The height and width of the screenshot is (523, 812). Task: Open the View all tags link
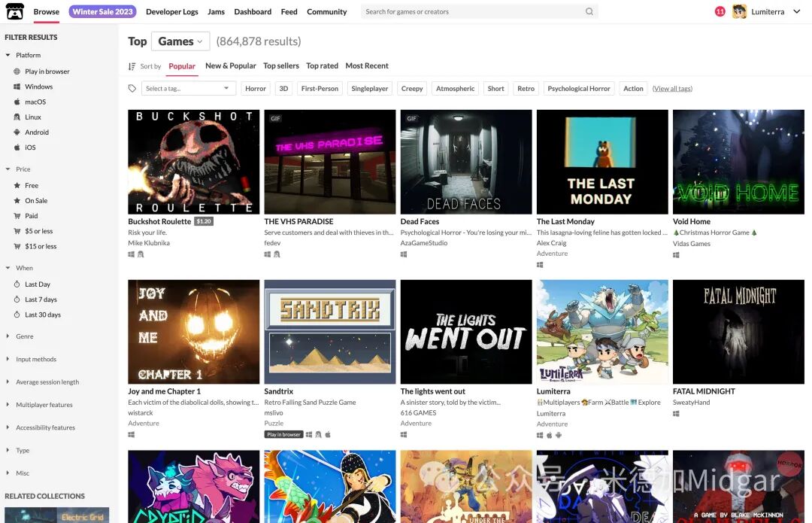672,89
